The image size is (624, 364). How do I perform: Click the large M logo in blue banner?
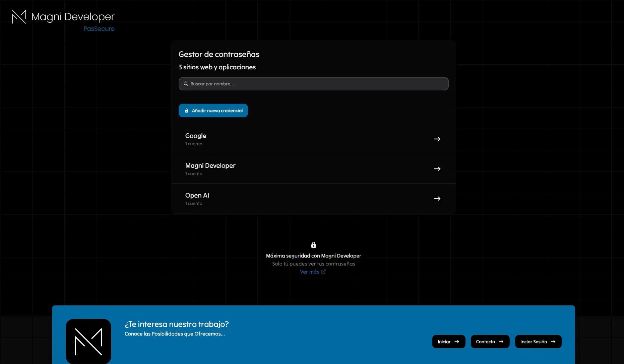[88, 341]
